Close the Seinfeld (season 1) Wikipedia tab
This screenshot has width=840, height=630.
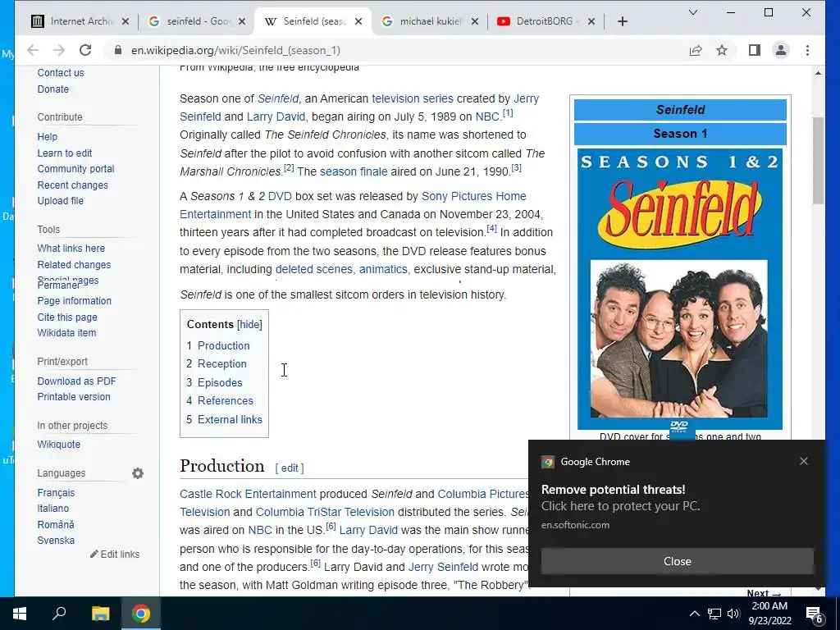pyautogui.click(x=359, y=21)
